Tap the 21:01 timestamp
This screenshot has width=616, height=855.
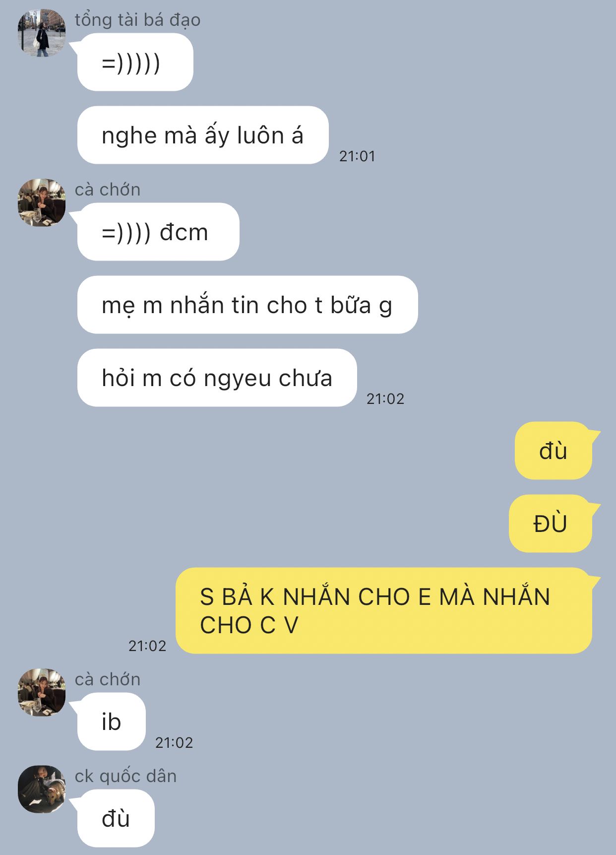(x=357, y=156)
